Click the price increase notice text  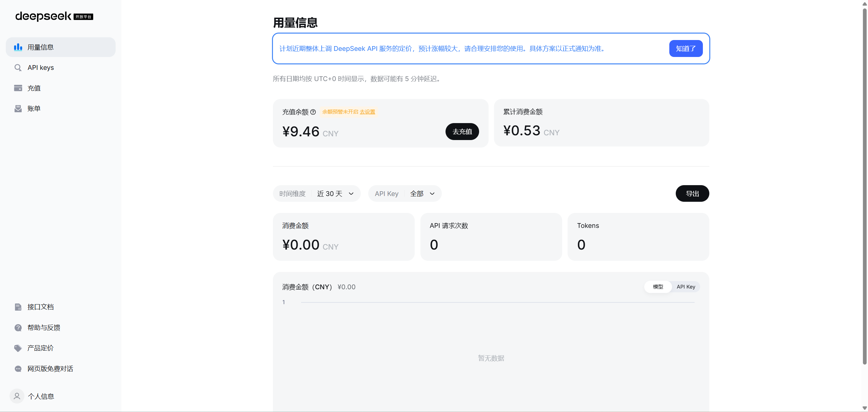pyautogui.click(x=442, y=48)
